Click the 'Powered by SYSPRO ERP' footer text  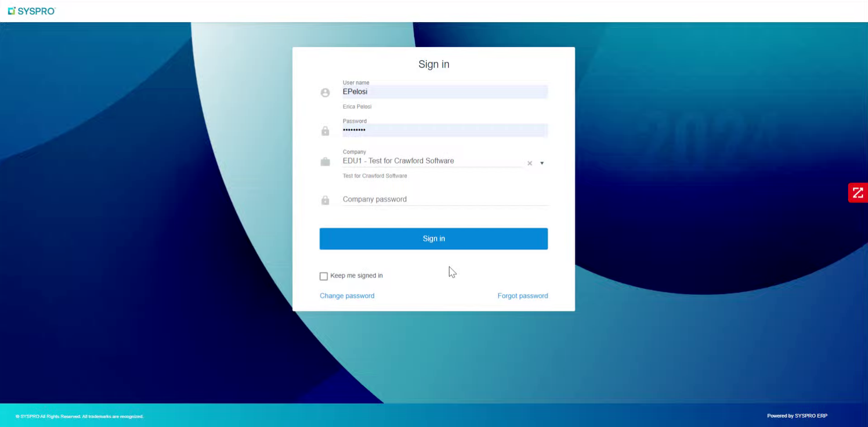[x=797, y=416]
